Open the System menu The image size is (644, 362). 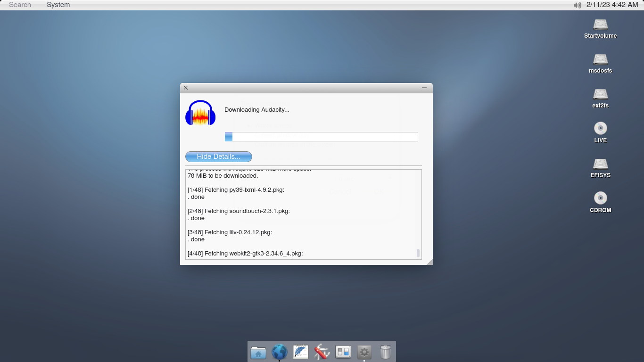(58, 5)
